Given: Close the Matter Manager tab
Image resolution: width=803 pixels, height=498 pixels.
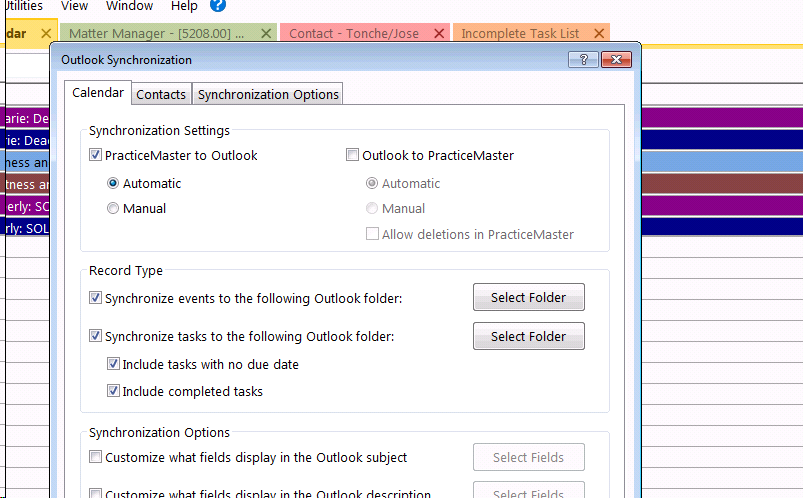Looking at the screenshot, I should pos(266,33).
